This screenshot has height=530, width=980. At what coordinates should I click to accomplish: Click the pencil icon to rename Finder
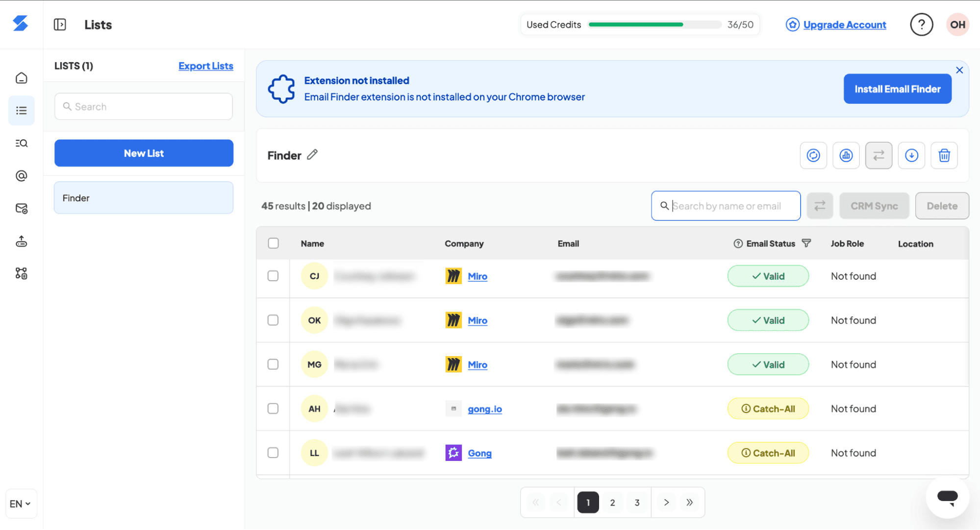312,155
